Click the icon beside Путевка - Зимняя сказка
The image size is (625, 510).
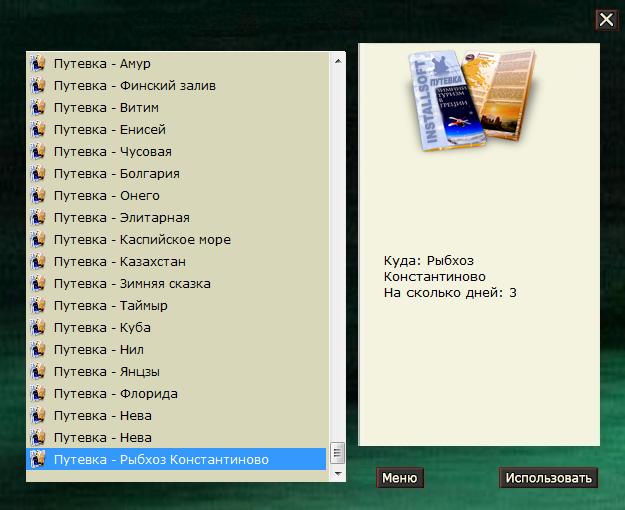coord(38,284)
